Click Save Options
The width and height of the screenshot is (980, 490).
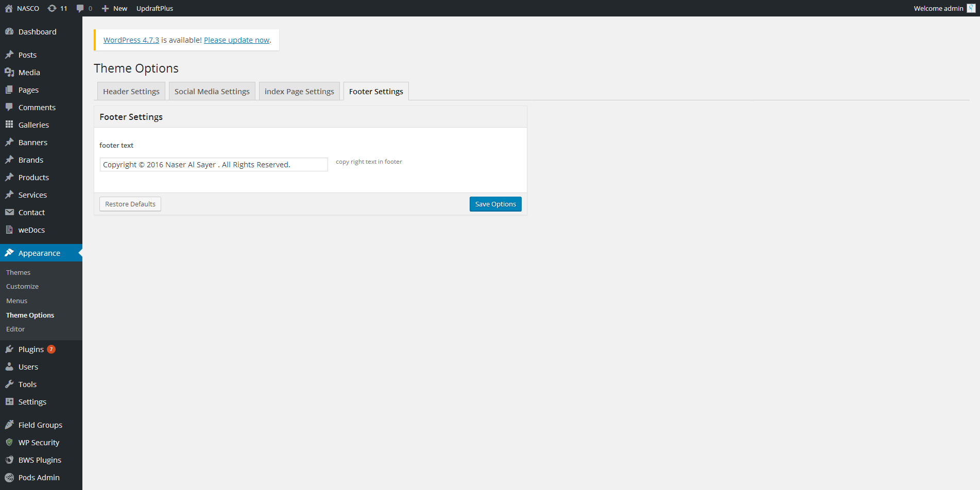[x=495, y=204]
